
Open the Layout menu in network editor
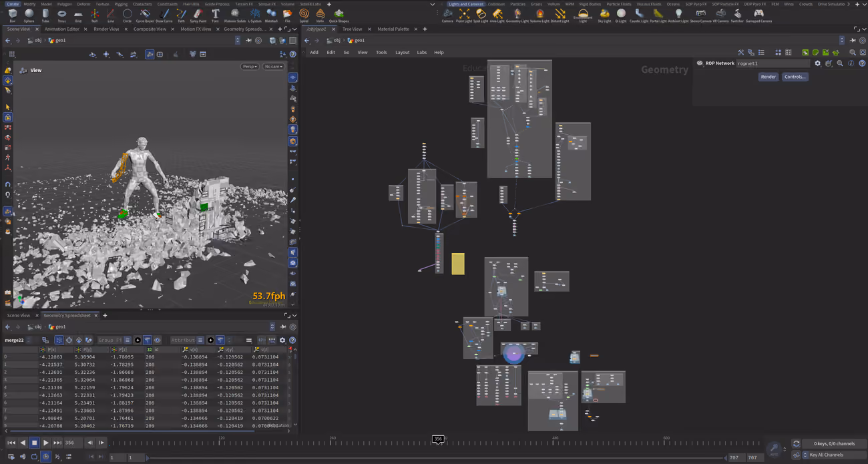coord(402,52)
